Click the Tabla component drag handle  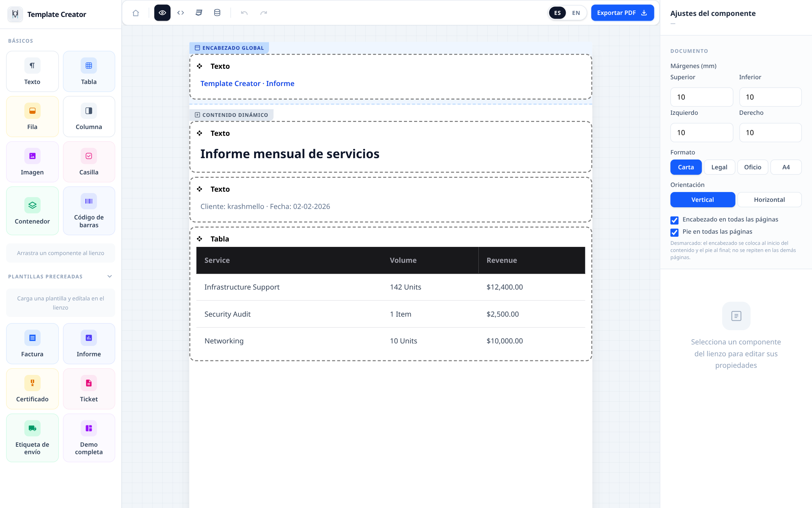tap(200, 239)
